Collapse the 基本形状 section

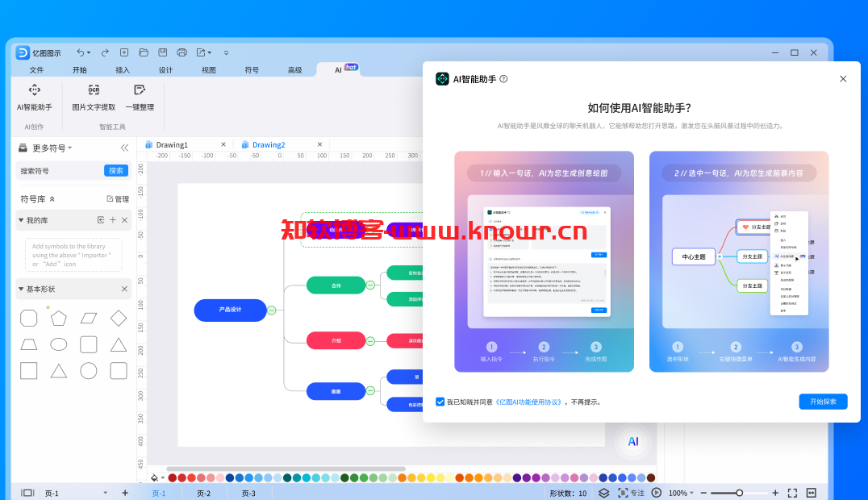pos(21,289)
